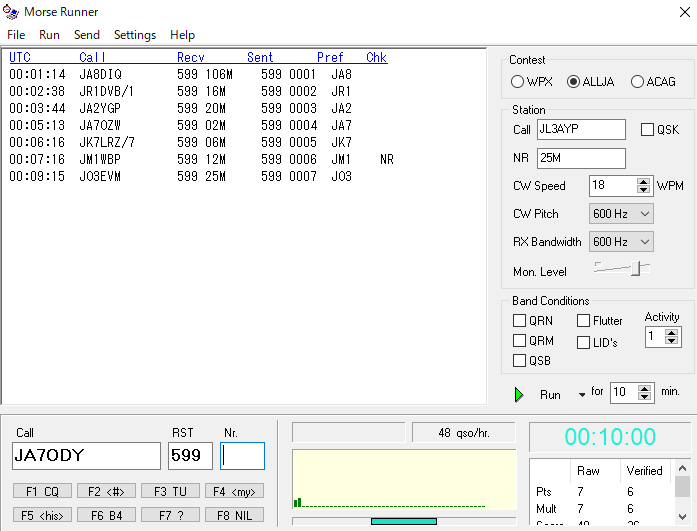Click the Station NR field 25M
697x531 pixels.
point(581,158)
